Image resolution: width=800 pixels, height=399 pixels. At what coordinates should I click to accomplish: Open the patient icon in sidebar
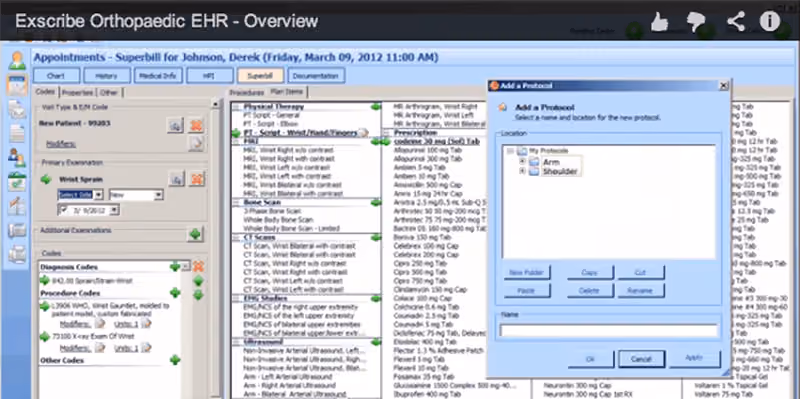tap(17, 61)
